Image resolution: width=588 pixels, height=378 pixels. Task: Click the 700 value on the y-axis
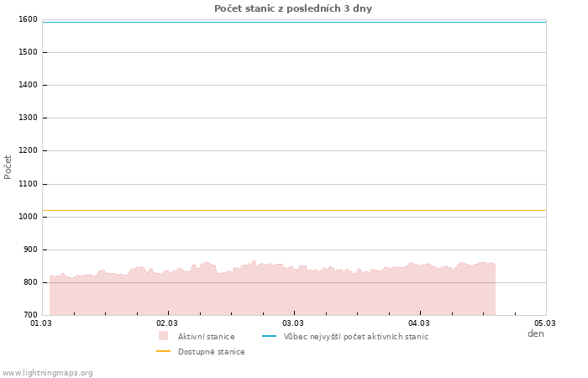(x=30, y=315)
